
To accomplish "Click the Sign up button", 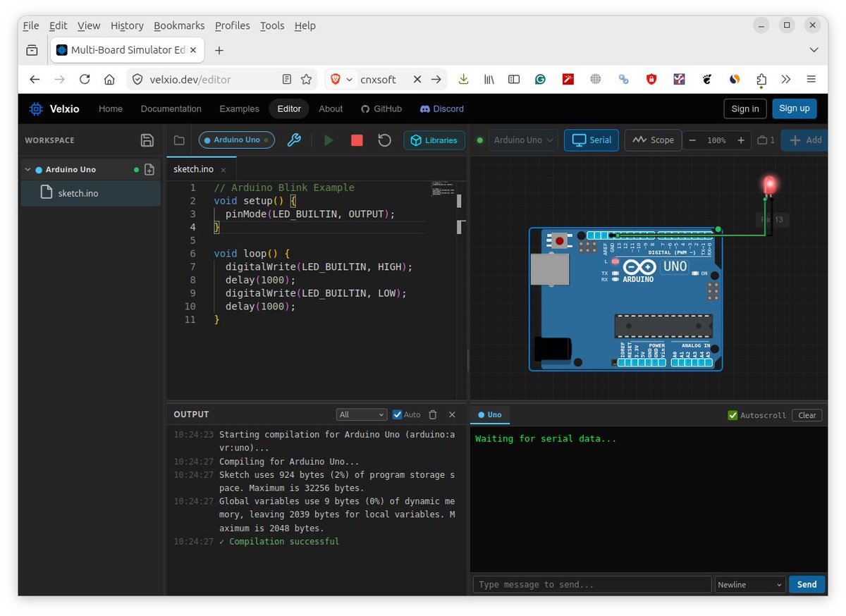I will pos(794,109).
